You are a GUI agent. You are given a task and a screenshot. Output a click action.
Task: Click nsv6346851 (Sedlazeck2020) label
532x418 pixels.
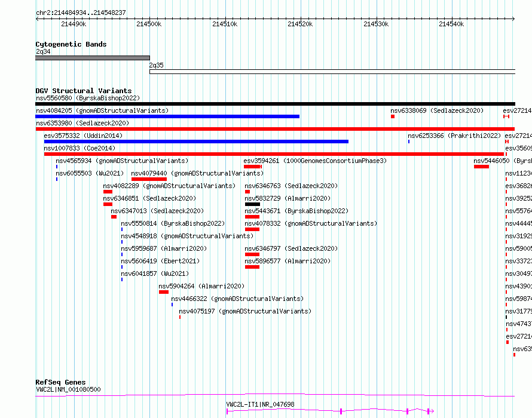coord(149,198)
